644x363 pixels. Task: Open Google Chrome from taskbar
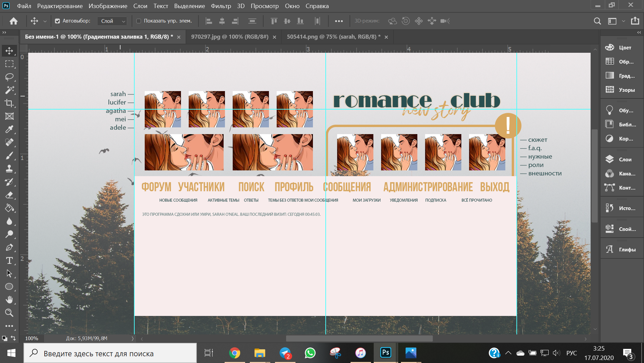click(235, 353)
